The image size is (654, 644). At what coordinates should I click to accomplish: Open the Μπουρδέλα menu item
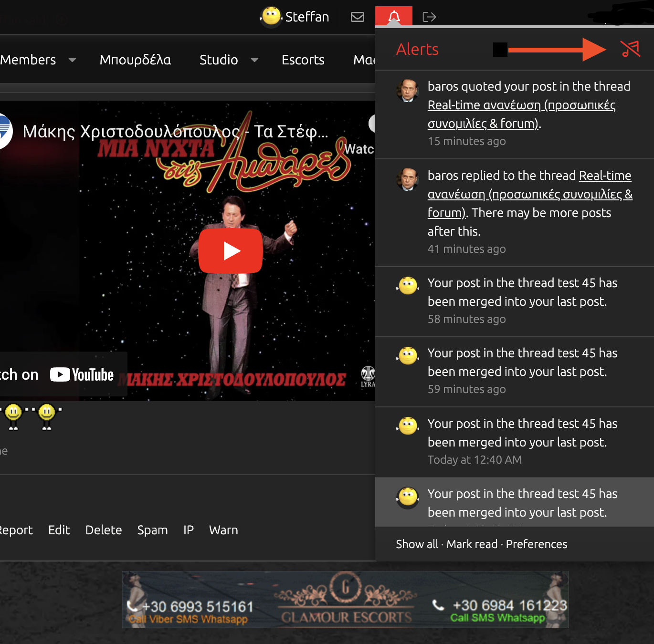[x=135, y=60]
